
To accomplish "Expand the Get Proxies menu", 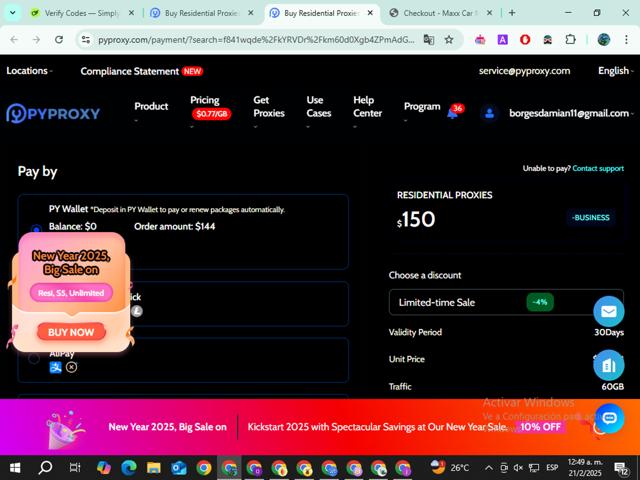I will [x=269, y=108].
